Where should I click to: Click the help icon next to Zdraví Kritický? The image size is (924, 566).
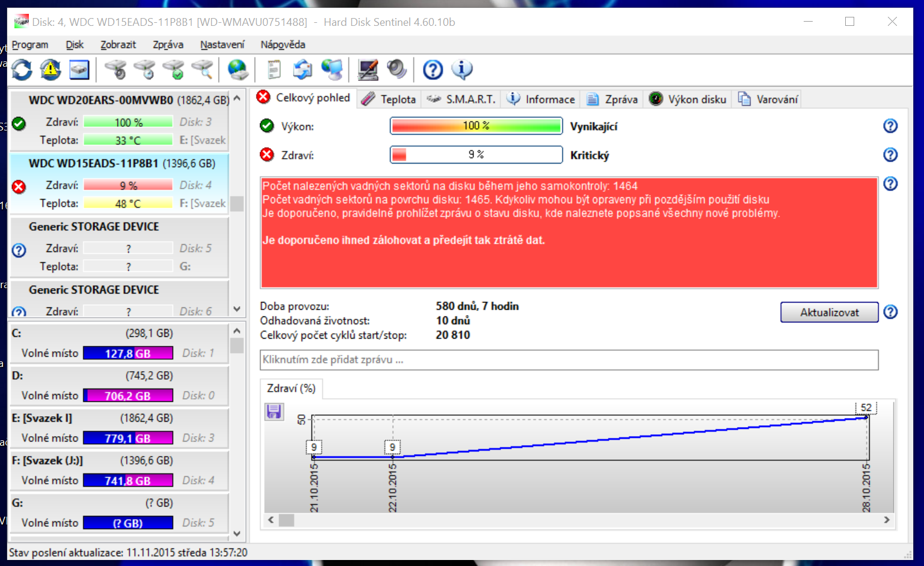point(890,155)
